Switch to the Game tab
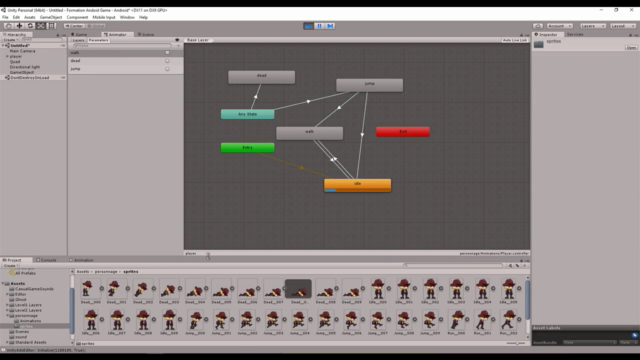The height and width of the screenshot is (360, 640). coord(79,35)
